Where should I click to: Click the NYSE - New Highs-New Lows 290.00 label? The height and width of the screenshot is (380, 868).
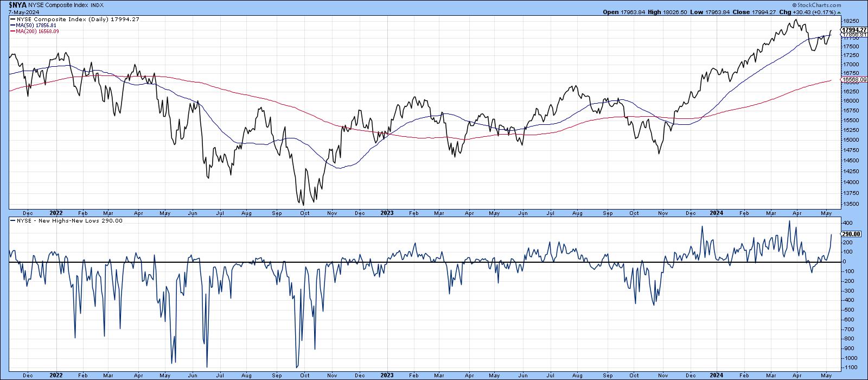tap(66, 220)
